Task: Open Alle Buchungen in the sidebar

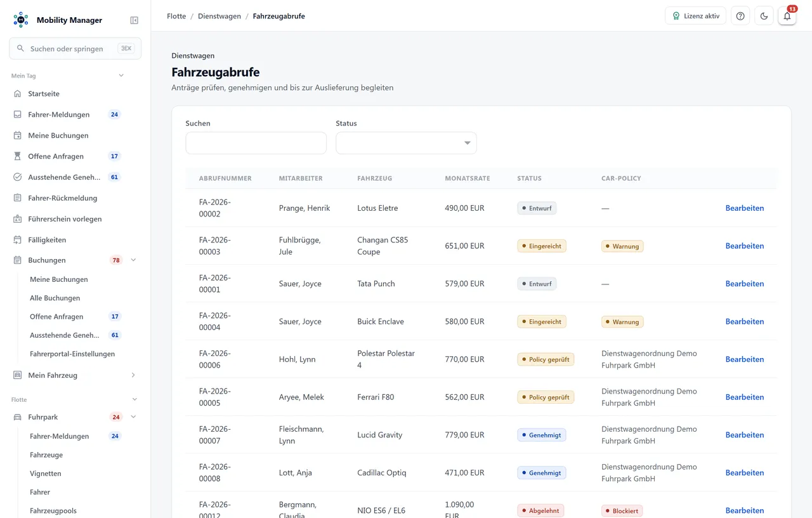Action: (55, 298)
